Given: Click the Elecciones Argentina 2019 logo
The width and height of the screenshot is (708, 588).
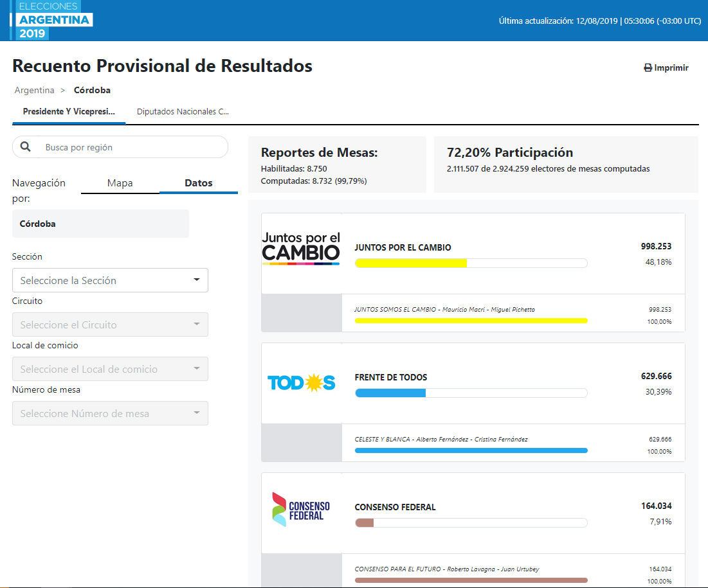Looking at the screenshot, I should (x=51, y=20).
